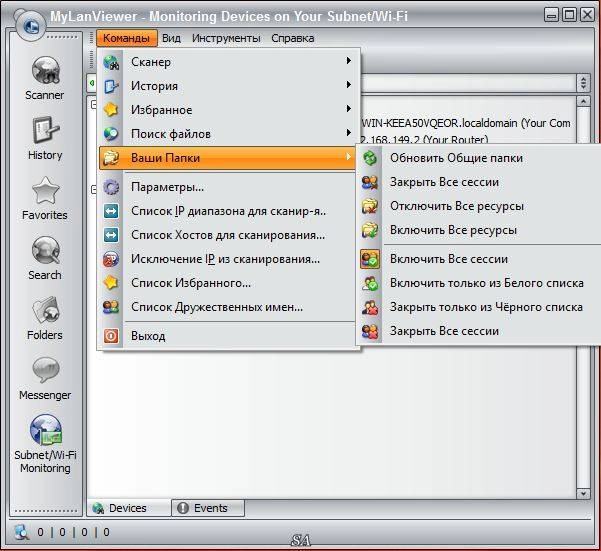Choose Отключить Все ресурсы in submenu

[x=479, y=206]
